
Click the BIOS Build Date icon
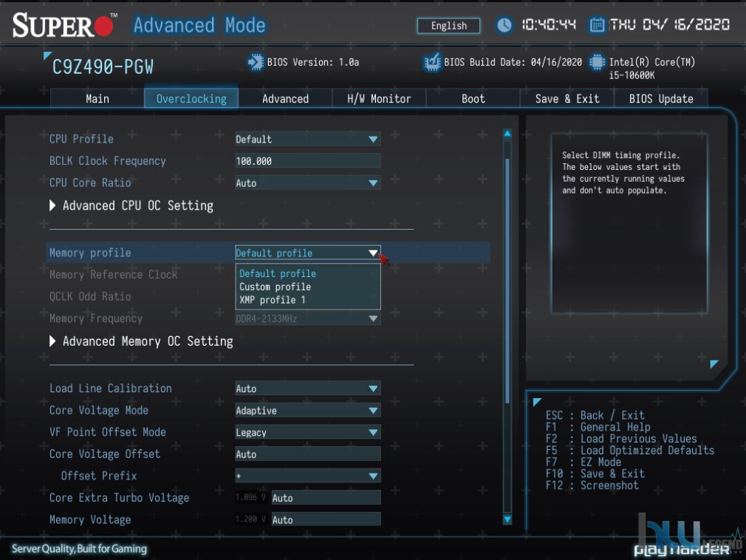(432, 62)
